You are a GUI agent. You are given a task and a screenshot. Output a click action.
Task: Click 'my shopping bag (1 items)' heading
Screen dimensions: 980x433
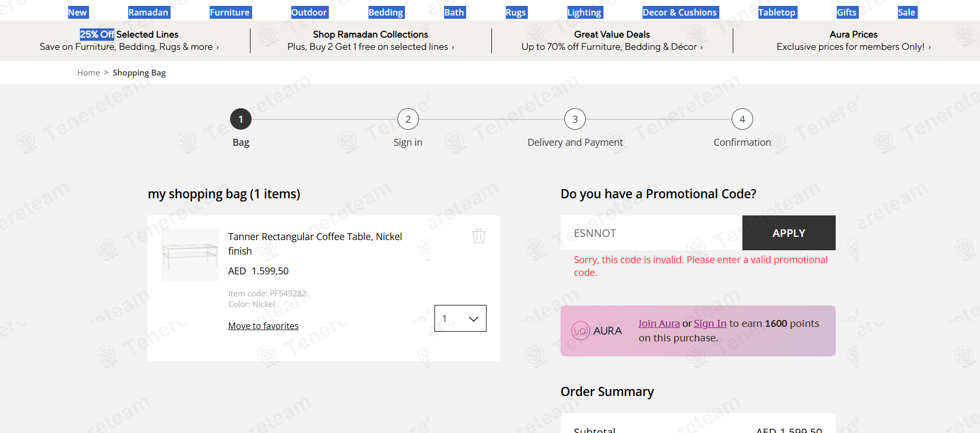pos(224,194)
